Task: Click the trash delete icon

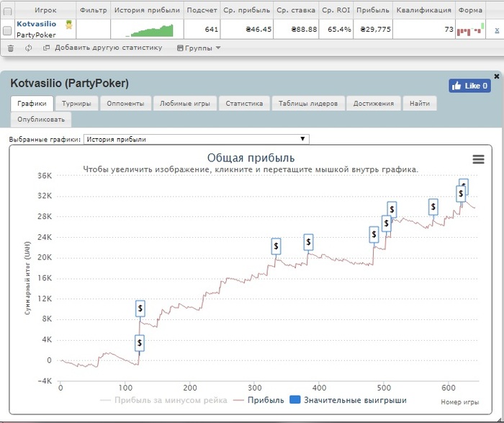Action: (x=11, y=48)
